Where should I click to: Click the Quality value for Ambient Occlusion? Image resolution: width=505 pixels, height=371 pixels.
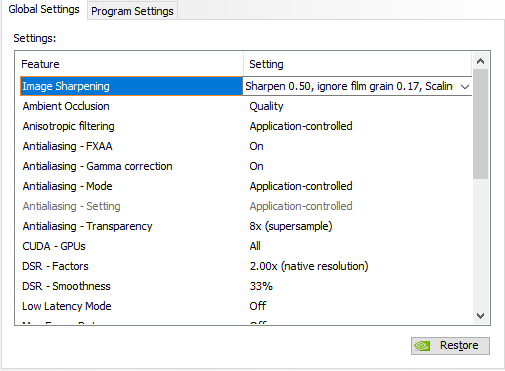pyautogui.click(x=266, y=106)
